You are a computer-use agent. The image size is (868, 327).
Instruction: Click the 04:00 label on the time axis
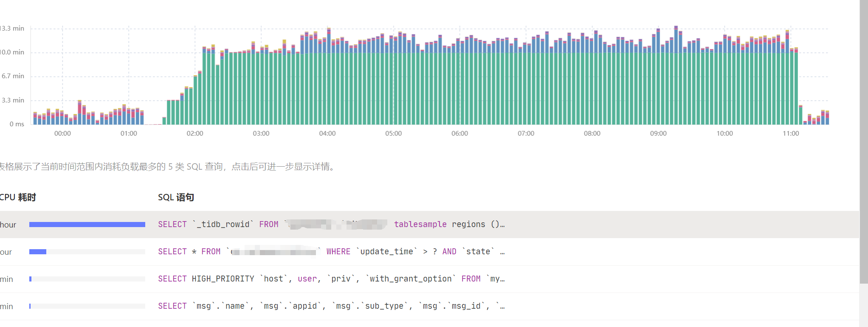pyautogui.click(x=327, y=134)
